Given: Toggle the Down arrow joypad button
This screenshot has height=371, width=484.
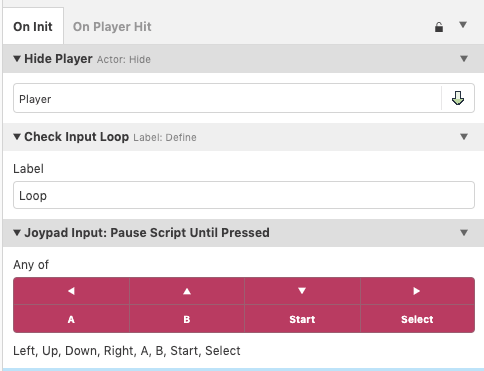Looking at the screenshot, I should point(302,291).
